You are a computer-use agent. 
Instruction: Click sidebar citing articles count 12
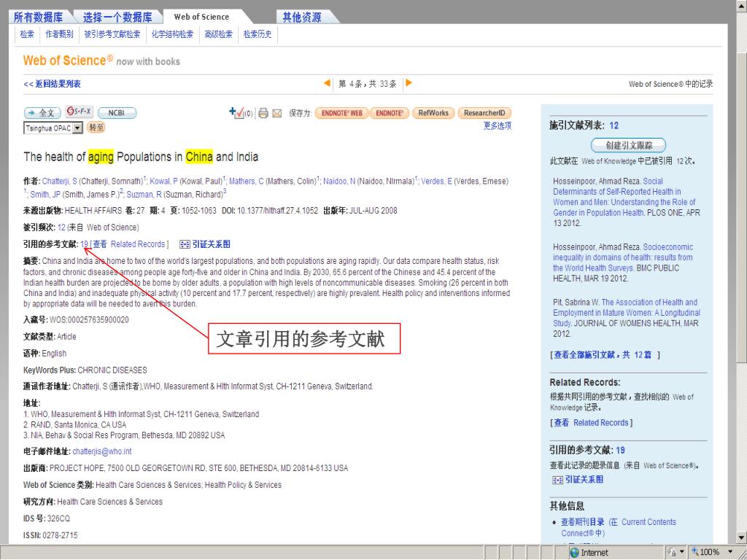614,125
